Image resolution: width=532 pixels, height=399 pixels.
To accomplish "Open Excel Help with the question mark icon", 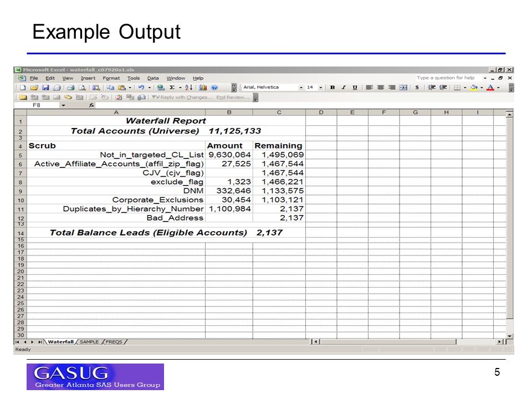I will point(214,88).
